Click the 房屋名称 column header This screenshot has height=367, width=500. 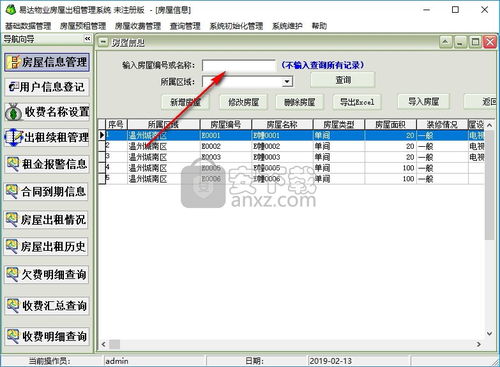(282, 125)
